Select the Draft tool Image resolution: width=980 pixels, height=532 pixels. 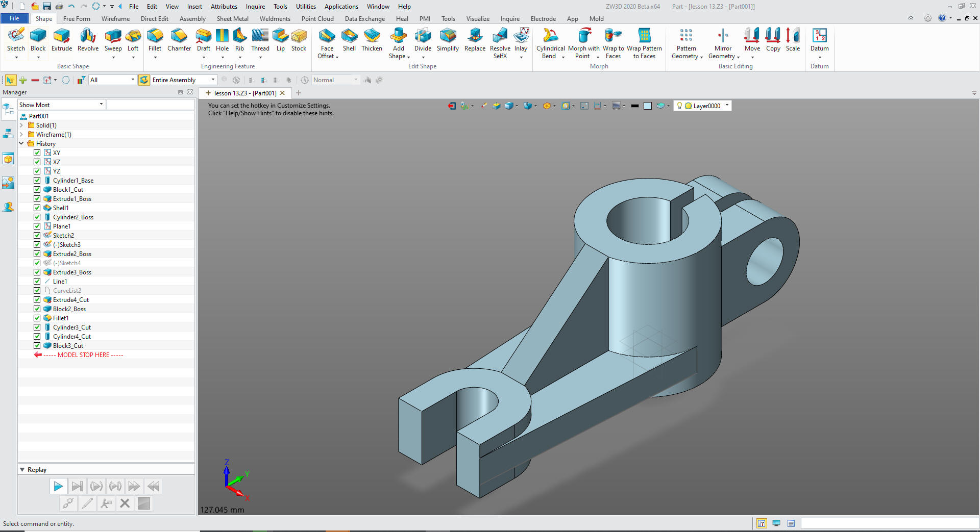(x=204, y=40)
